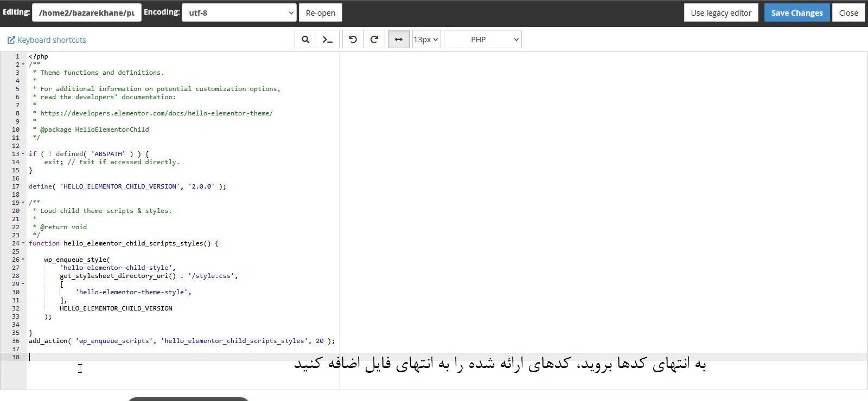Click '@package HelloElementorChild' text
This screenshot has height=401, width=868.
coord(94,130)
